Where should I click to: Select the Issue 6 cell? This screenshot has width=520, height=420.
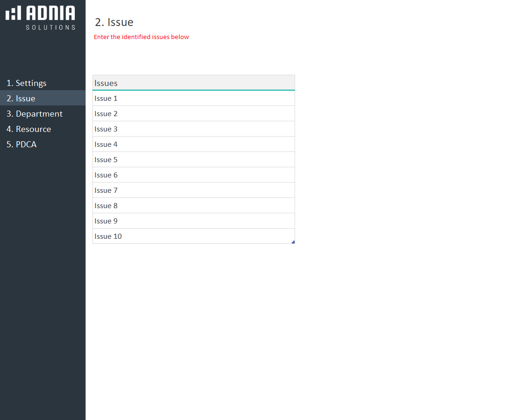[x=193, y=175]
